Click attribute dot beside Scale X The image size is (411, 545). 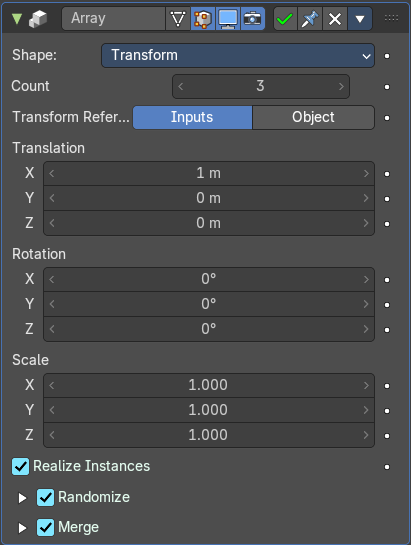pyautogui.click(x=387, y=386)
